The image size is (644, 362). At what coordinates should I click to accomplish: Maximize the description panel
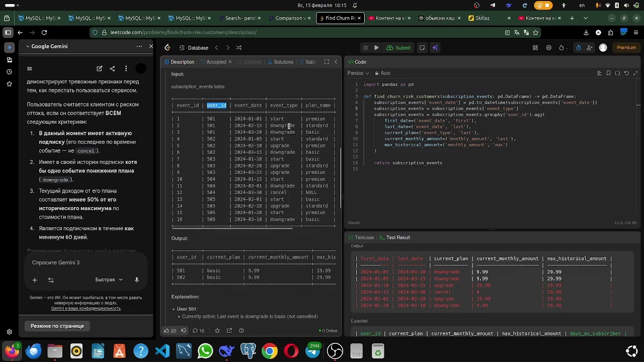click(327, 62)
